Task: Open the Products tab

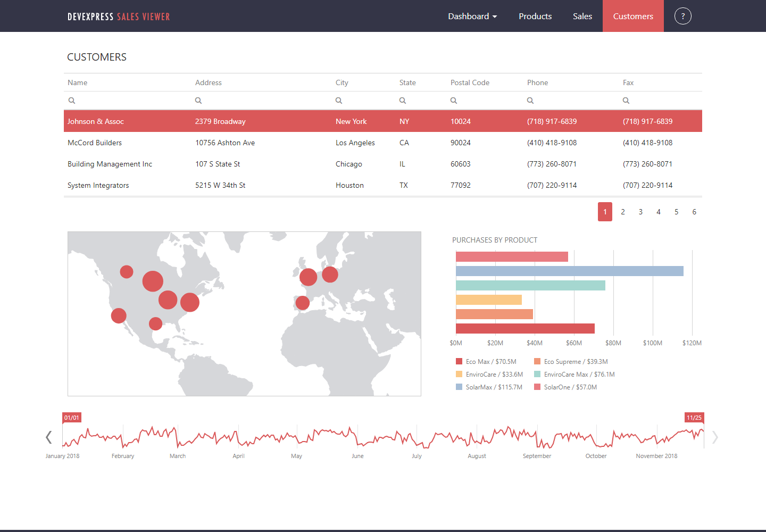Action: [535, 16]
